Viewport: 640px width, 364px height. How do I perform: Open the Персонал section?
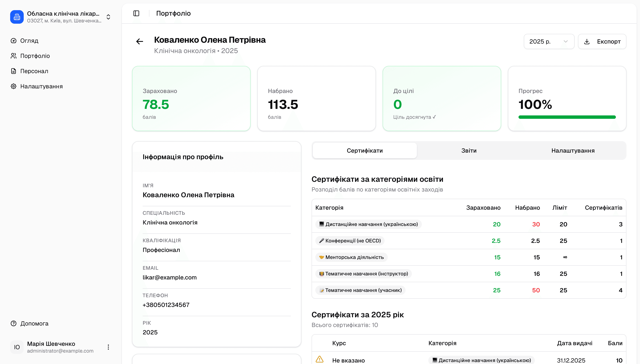coord(34,71)
